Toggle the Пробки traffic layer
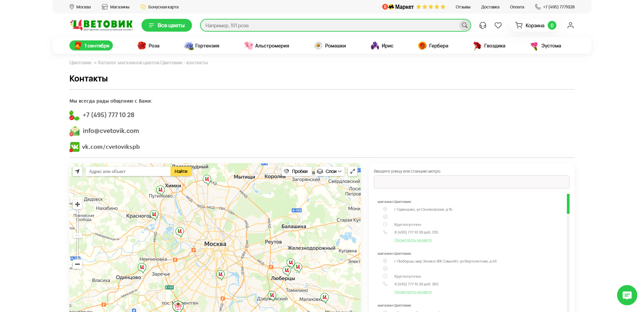Image resolution: width=644 pixels, height=312 pixels. (x=296, y=171)
